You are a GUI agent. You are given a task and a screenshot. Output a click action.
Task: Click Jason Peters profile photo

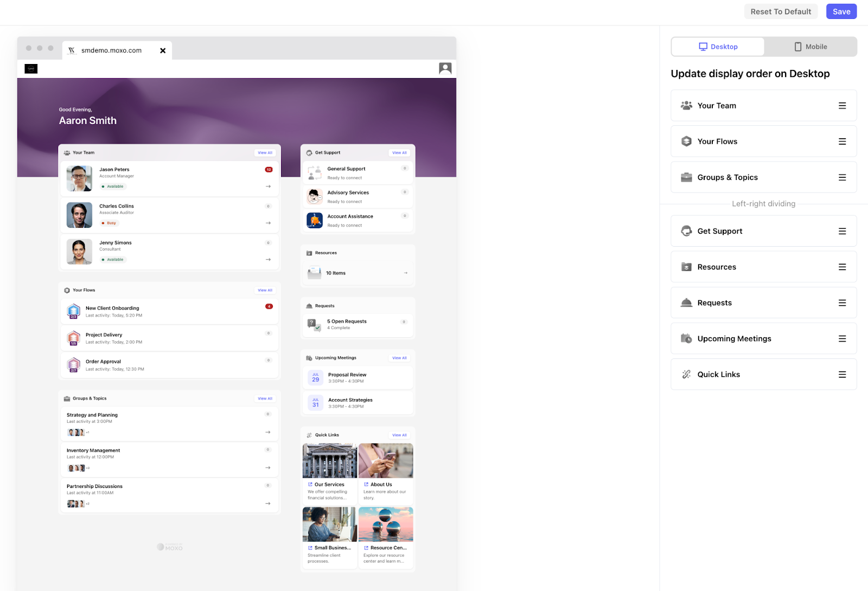click(79, 178)
